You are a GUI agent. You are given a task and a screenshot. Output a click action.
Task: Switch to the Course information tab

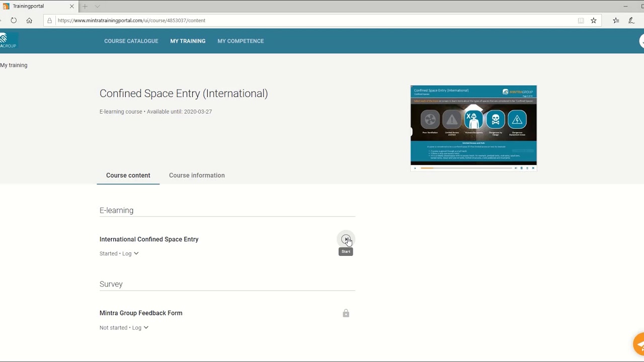[x=197, y=175]
